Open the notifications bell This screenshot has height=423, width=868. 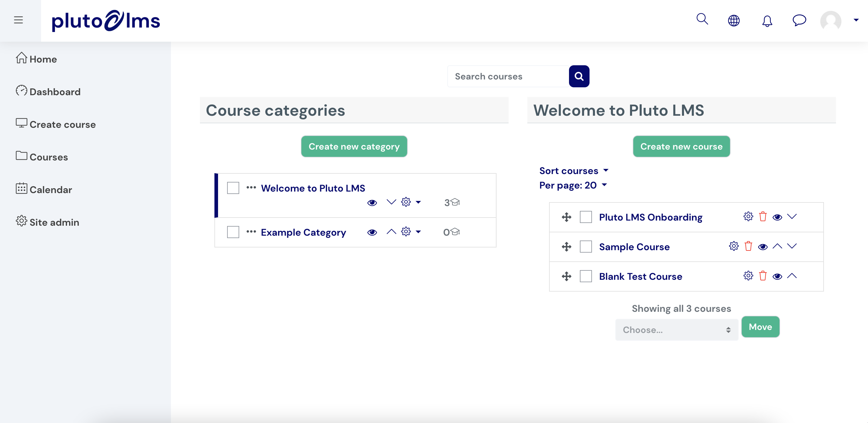click(767, 21)
